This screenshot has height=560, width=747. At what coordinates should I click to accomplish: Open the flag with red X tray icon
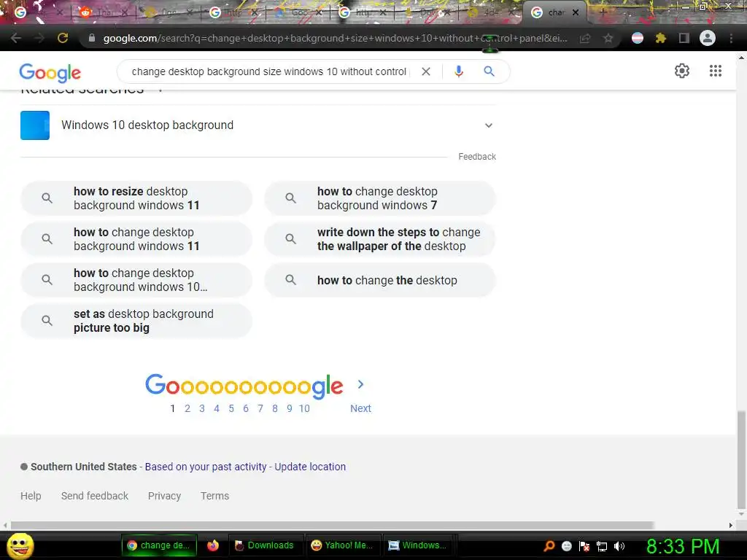pos(584,546)
